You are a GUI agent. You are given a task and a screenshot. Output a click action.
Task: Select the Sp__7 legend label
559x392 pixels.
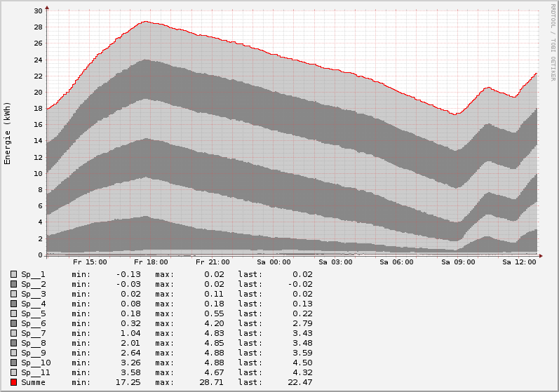pos(33,333)
